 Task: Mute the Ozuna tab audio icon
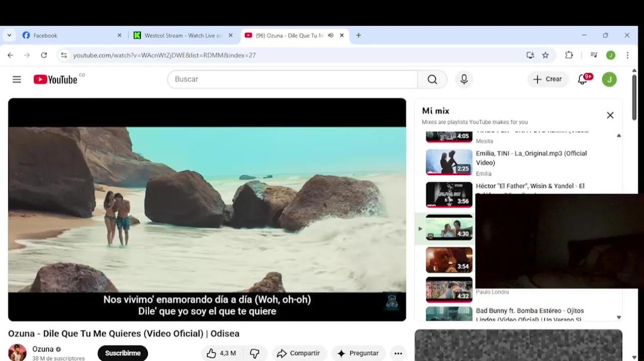coord(331,36)
